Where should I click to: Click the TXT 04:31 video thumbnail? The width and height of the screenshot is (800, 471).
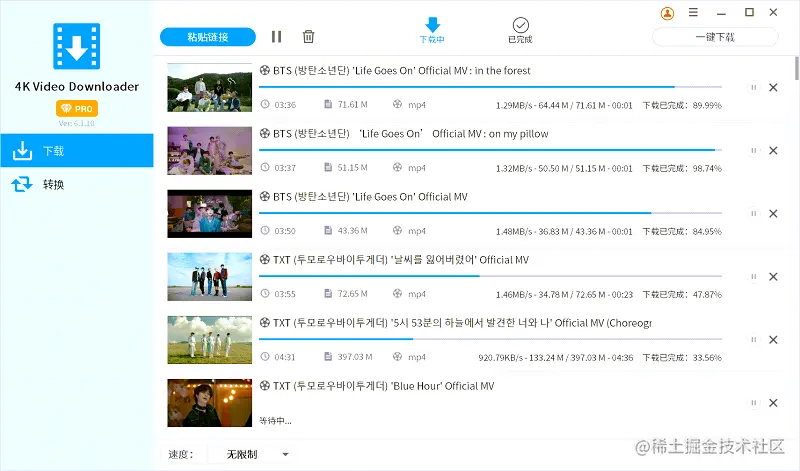click(210, 340)
